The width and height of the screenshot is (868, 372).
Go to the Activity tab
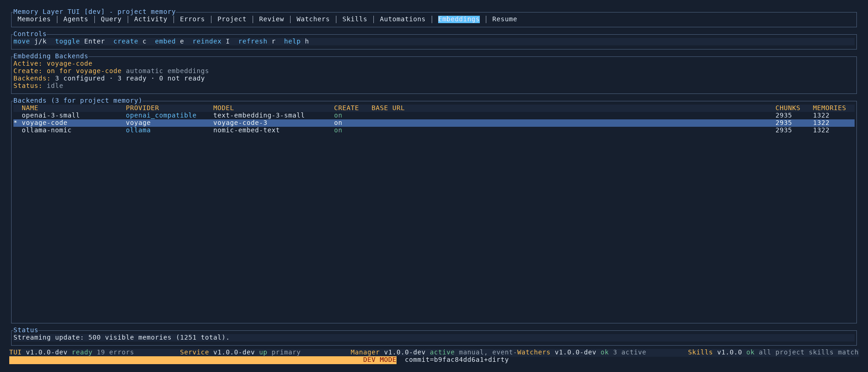pyautogui.click(x=150, y=19)
